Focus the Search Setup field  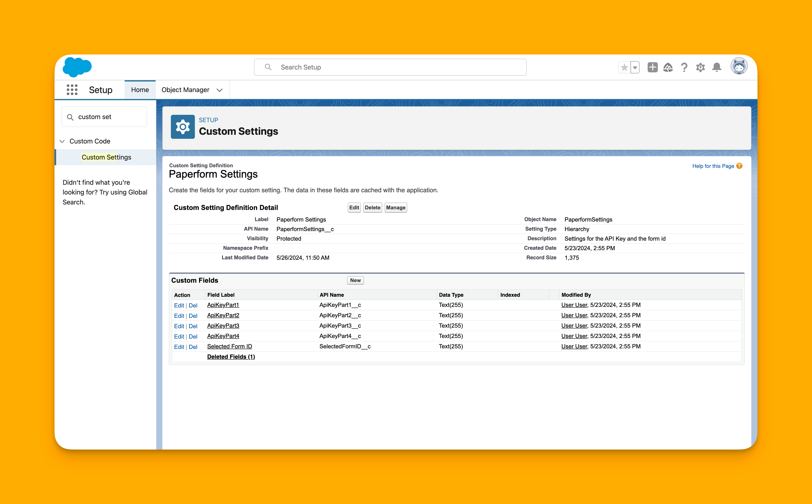(390, 67)
